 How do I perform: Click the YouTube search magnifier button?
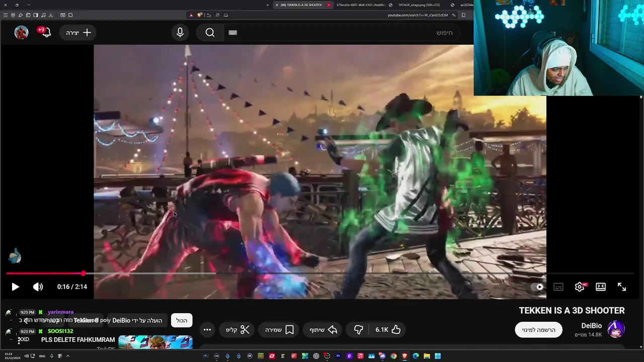(210, 33)
